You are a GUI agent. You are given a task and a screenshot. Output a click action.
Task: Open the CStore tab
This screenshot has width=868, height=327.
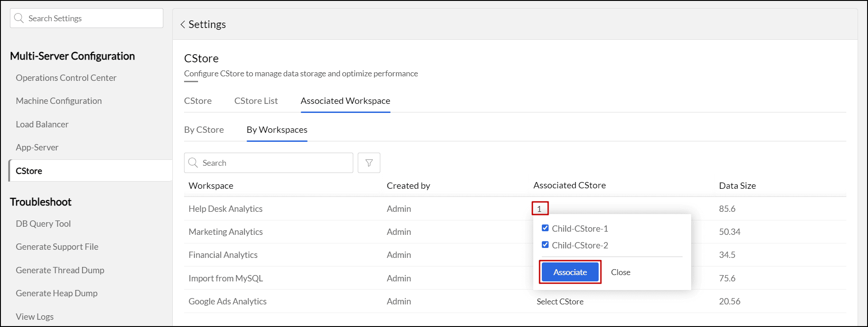(198, 101)
